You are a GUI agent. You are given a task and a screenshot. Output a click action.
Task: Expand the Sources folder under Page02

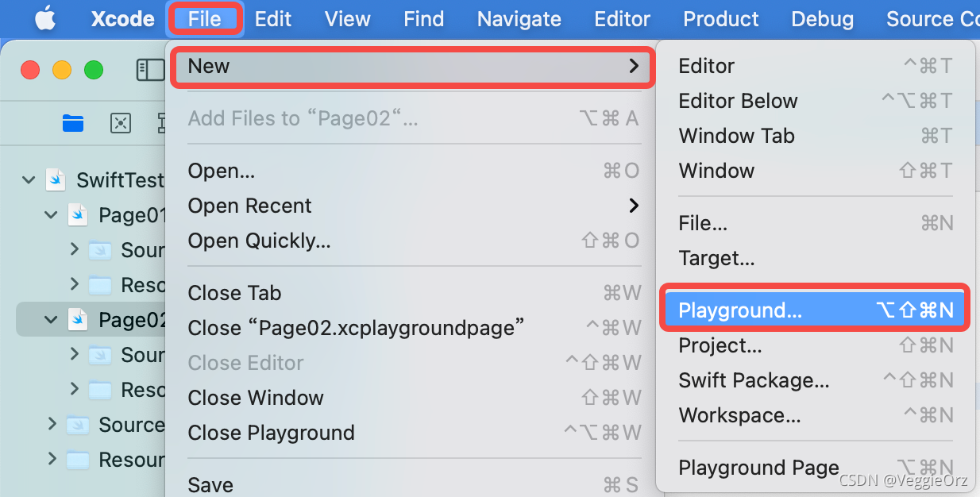[x=74, y=354]
